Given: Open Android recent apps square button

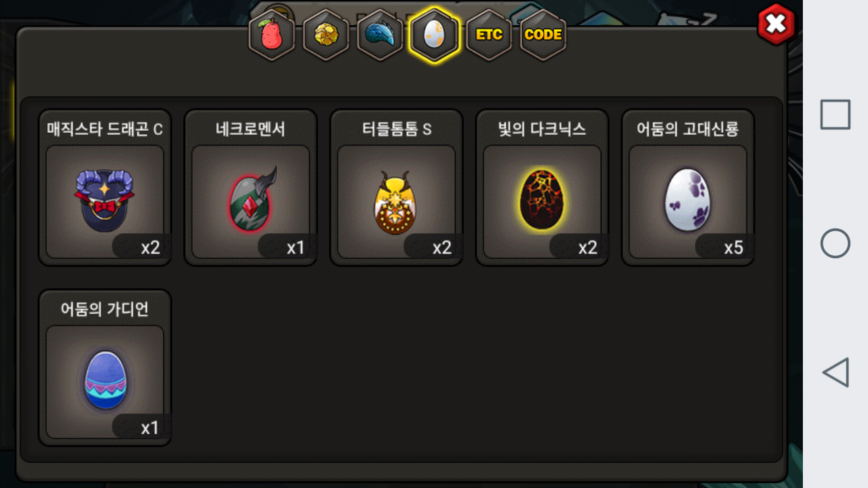Looking at the screenshot, I should click(x=835, y=115).
